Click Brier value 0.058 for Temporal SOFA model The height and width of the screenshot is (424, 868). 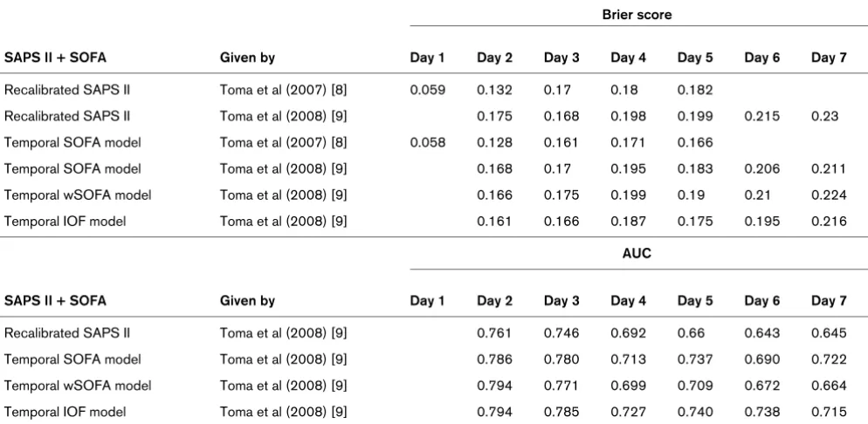(x=427, y=142)
